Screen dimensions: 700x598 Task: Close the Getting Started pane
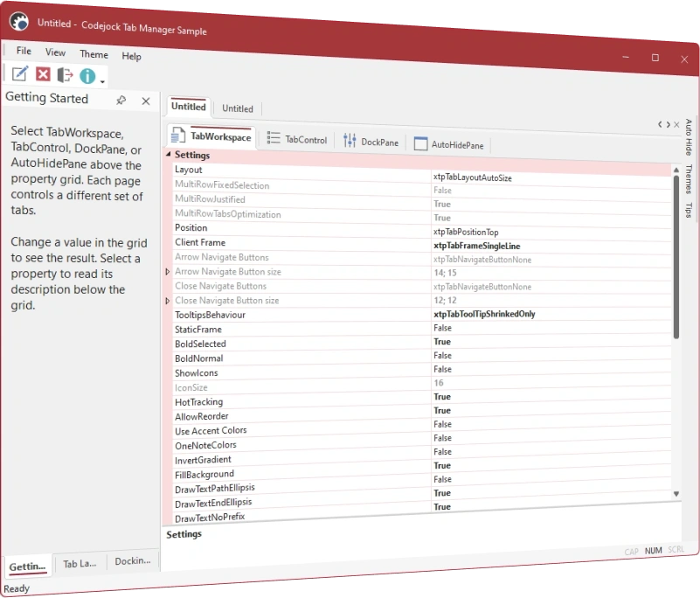[146, 101]
